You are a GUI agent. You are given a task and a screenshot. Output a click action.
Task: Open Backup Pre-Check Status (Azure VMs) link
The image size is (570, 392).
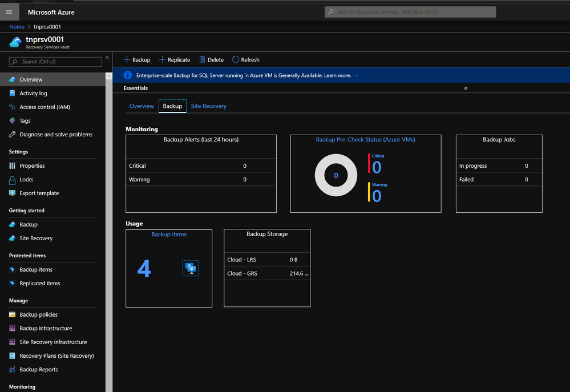pos(365,140)
